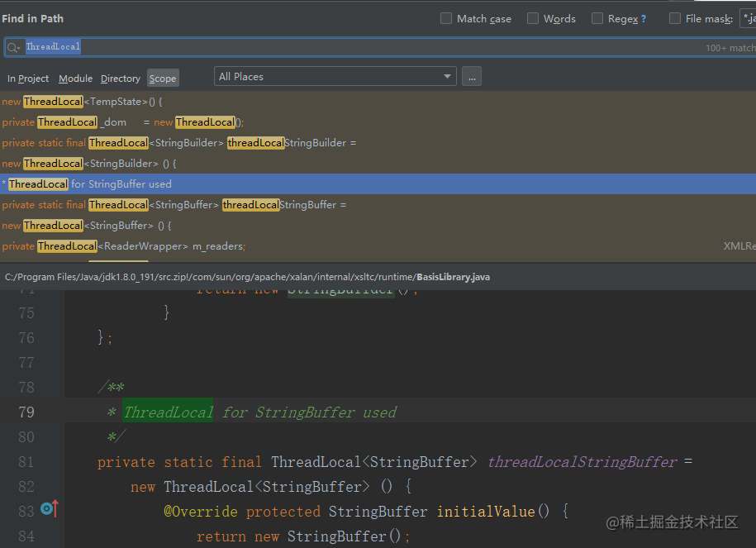Click the ellipsis button beside scope dropdown
The height and width of the screenshot is (548, 756).
(x=472, y=77)
